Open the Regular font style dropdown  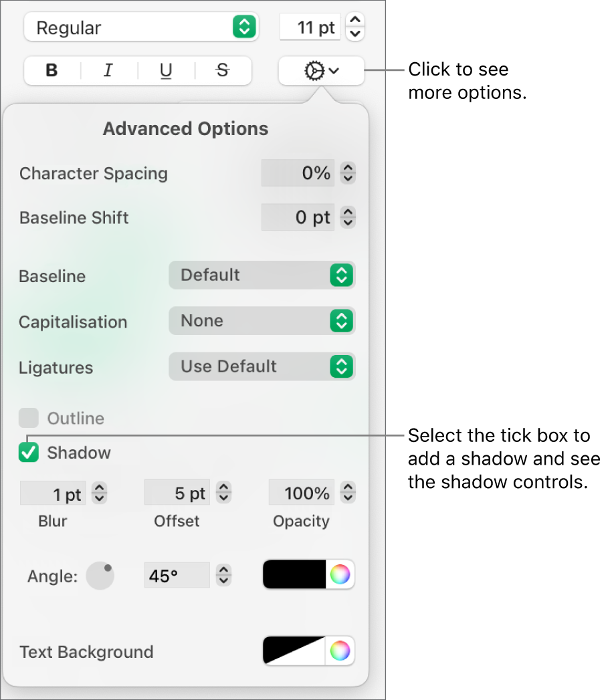click(x=140, y=27)
